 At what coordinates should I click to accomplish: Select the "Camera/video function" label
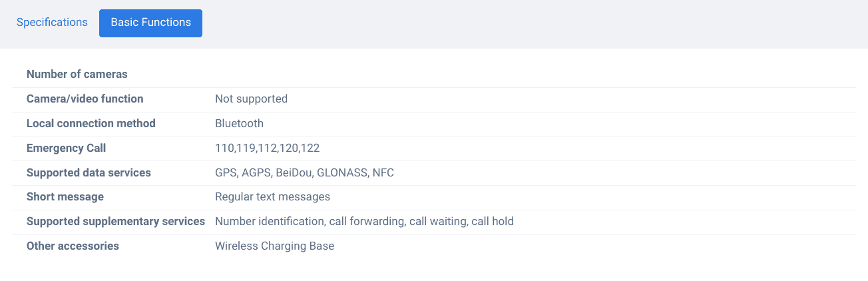pos(85,99)
